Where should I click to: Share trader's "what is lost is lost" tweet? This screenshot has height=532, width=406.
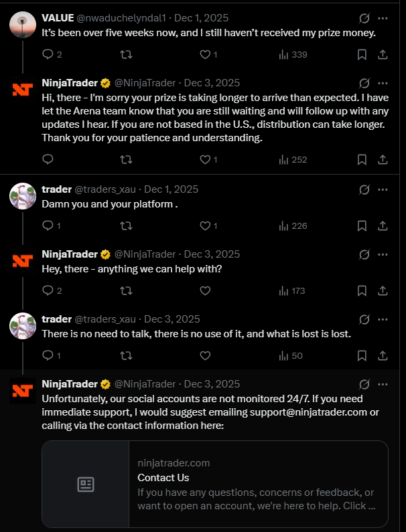tap(383, 355)
